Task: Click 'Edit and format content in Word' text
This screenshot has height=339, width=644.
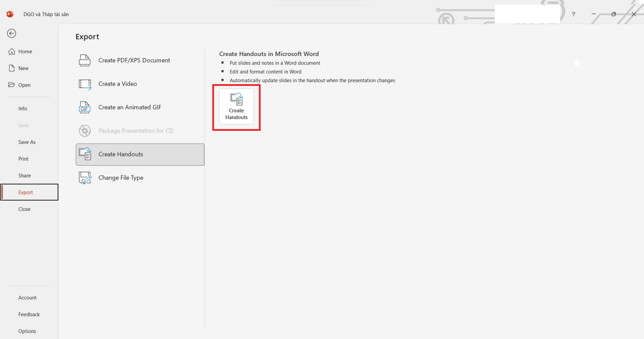Action: [x=266, y=72]
